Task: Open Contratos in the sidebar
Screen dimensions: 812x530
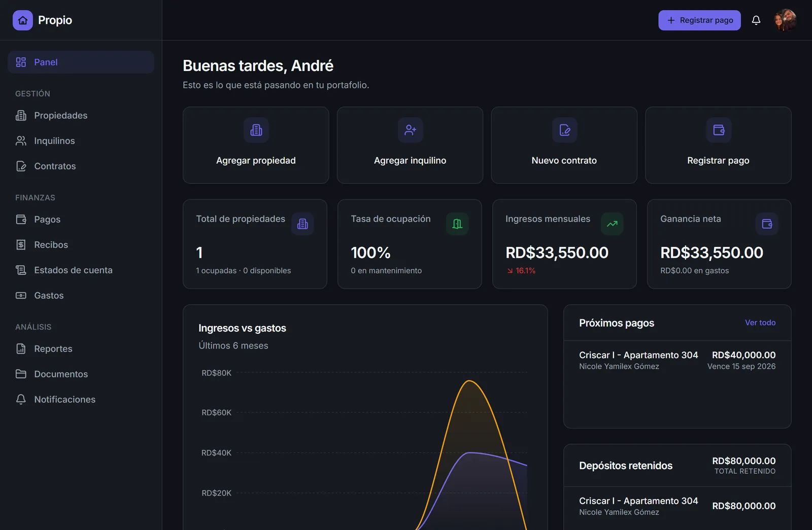Action: 81,166
